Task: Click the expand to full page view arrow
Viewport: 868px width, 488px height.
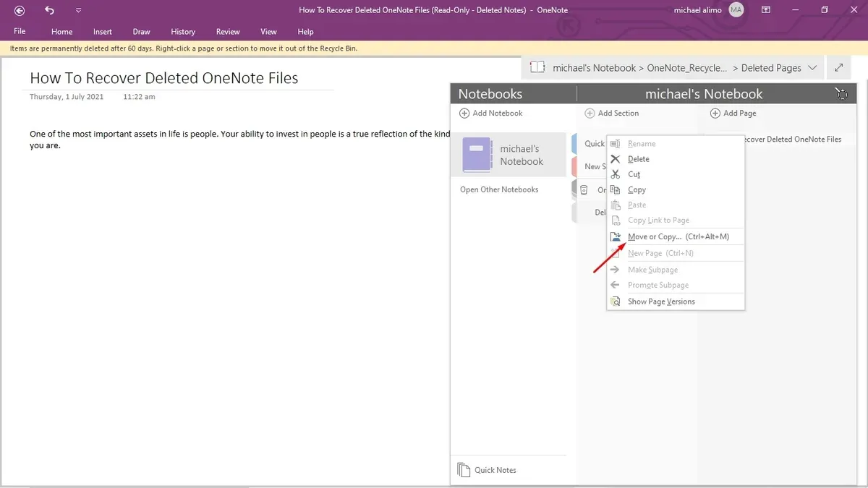Action: coord(838,67)
